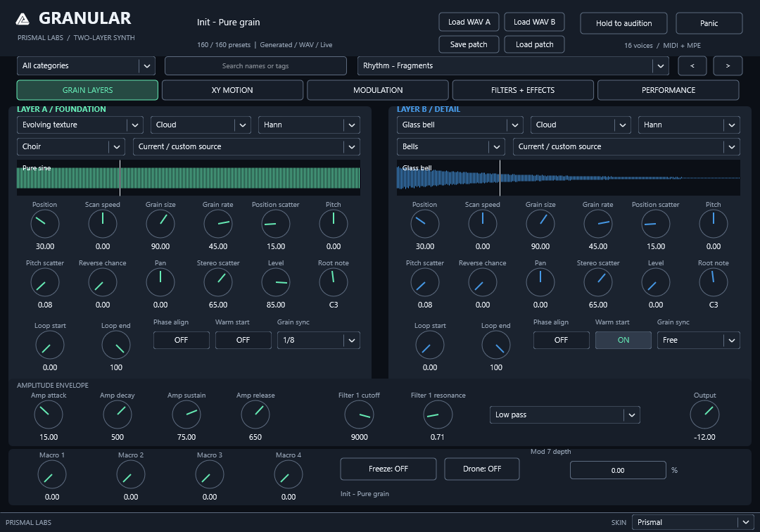Click the Filter 1 cutoff knob

(359, 414)
